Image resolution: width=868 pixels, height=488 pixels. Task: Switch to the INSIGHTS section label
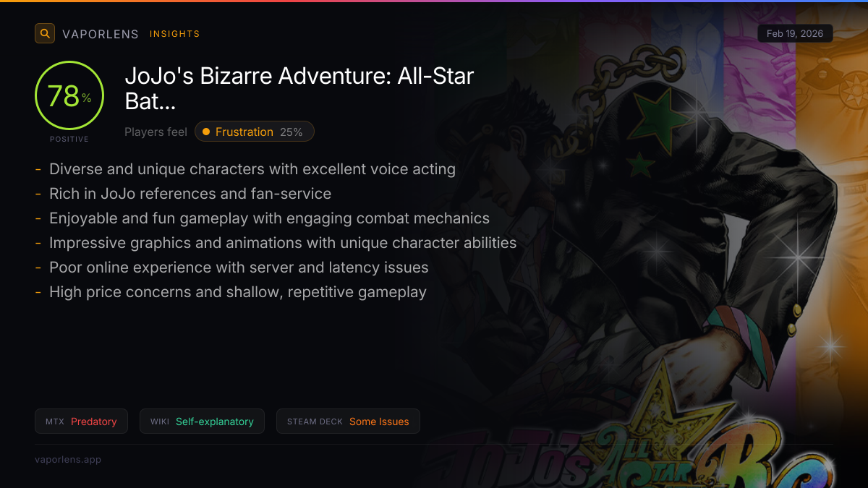click(175, 34)
